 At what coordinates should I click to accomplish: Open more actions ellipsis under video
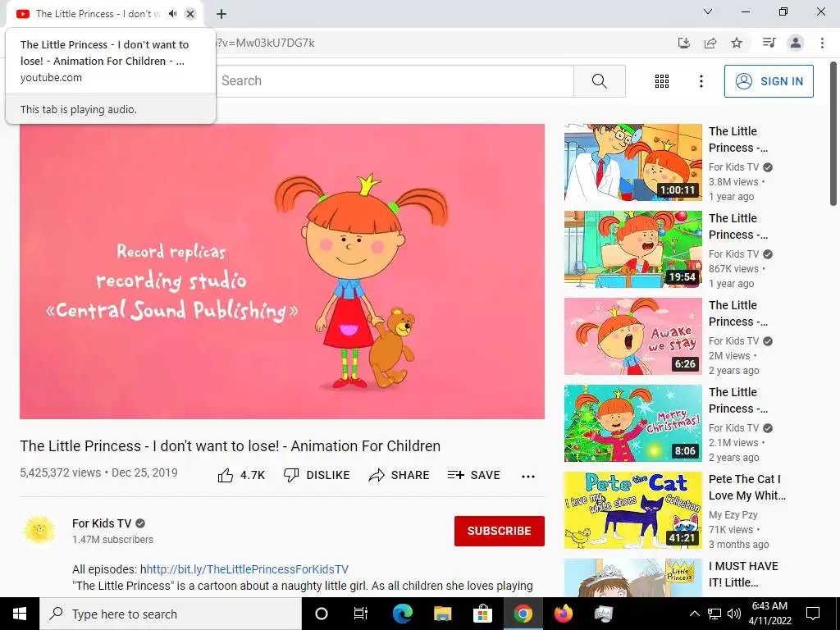pos(527,477)
